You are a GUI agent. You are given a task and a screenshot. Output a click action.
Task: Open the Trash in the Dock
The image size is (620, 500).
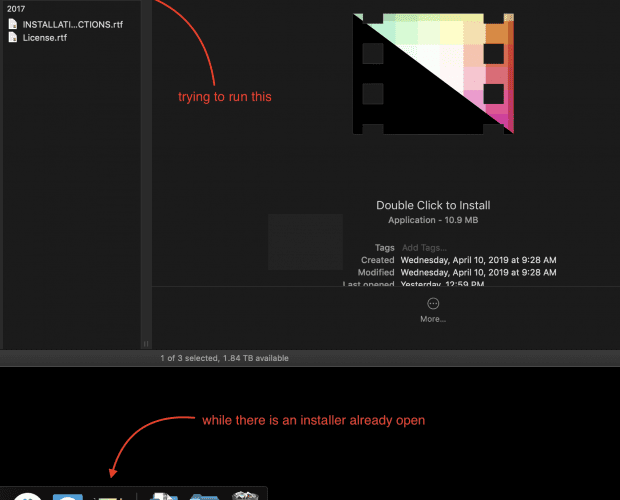[x=245, y=495]
